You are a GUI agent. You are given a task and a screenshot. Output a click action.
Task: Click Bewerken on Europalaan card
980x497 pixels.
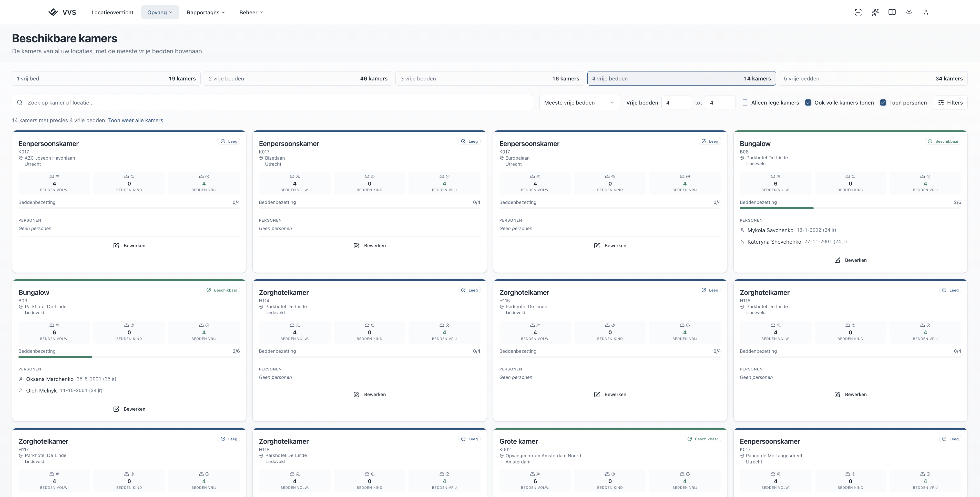610,246
